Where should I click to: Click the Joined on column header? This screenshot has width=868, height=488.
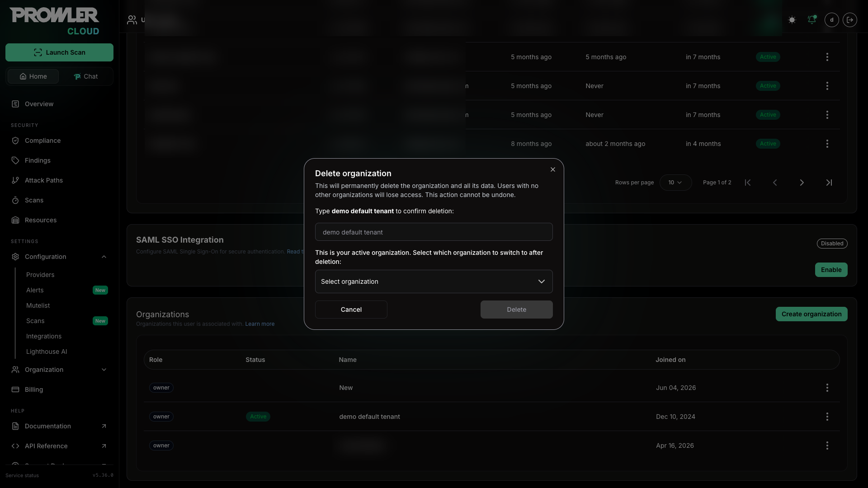[x=670, y=360]
